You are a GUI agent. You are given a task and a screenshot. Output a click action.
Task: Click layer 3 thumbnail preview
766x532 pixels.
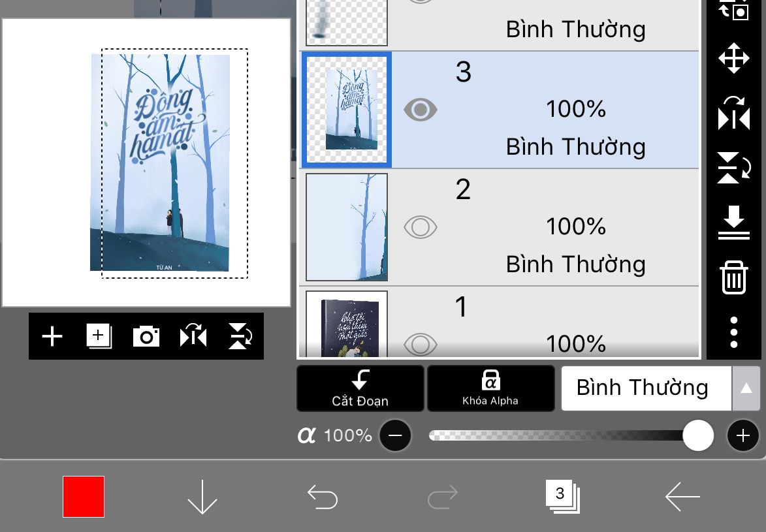[x=346, y=110]
